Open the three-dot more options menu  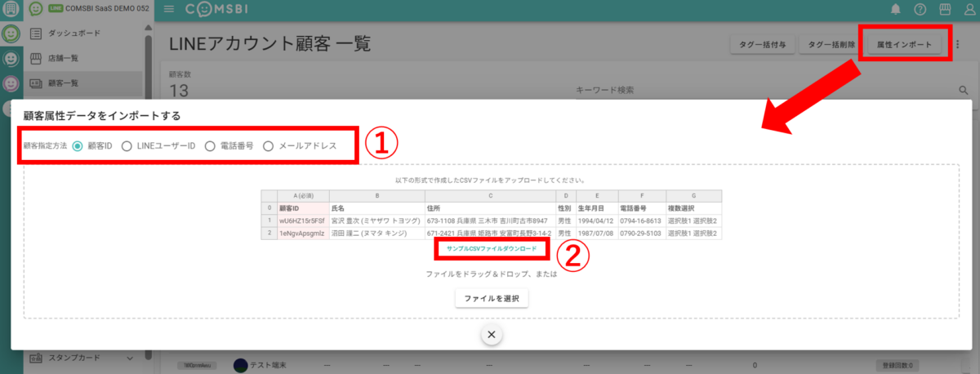pyautogui.click(x=958, y=44)
